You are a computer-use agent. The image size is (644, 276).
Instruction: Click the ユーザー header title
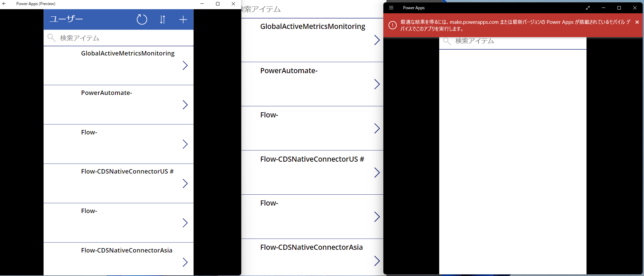click(x=66, y=19)
